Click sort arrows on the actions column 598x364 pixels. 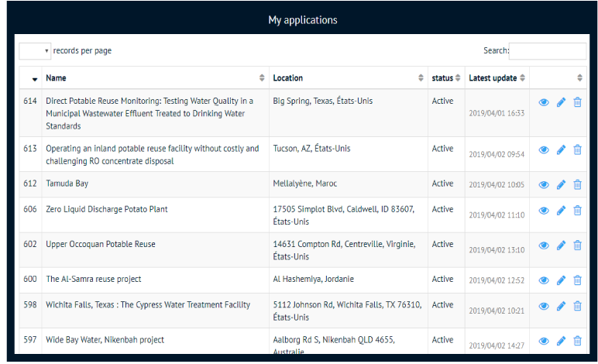tap(579, 78)
